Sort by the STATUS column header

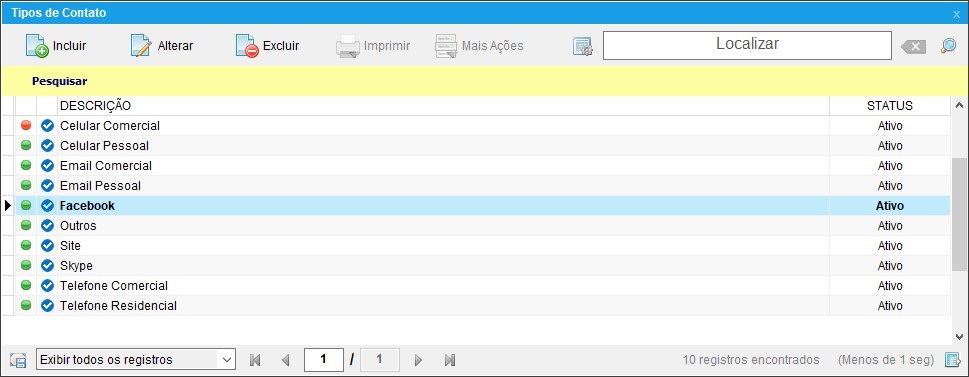890,106
